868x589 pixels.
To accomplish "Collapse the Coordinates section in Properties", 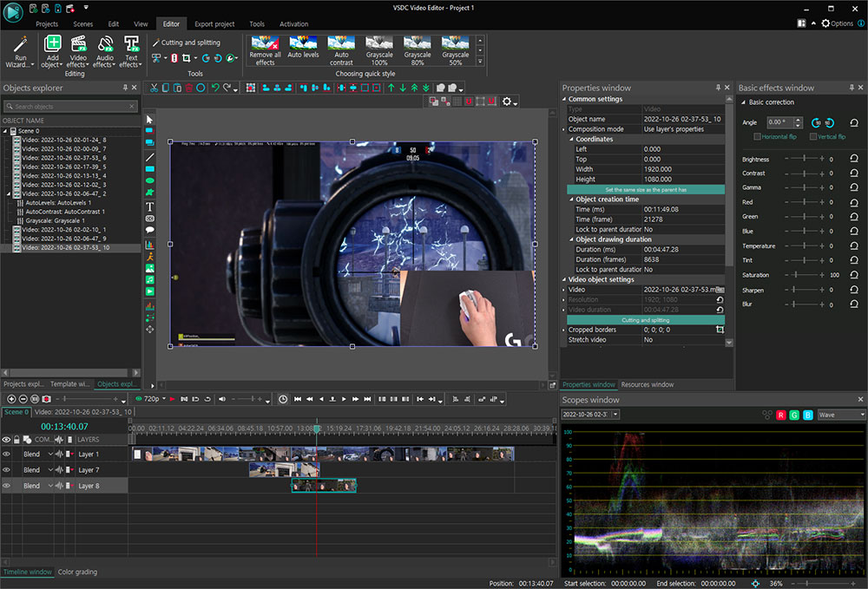I will click(572, 139).
